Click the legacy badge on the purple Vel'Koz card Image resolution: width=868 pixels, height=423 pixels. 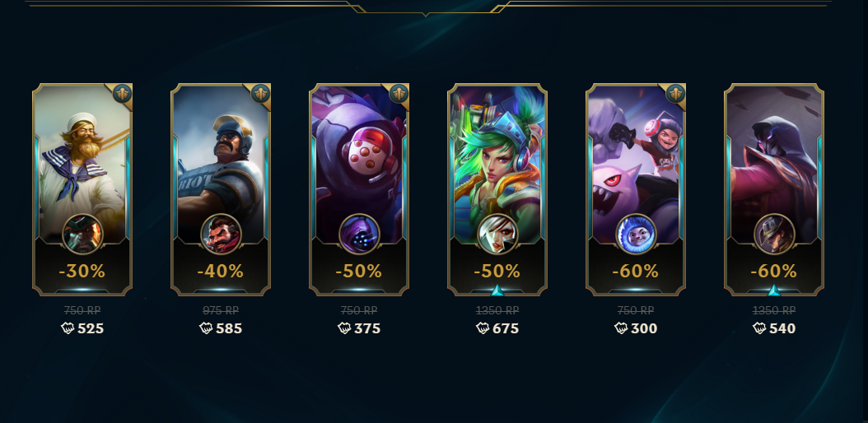tap(399, 94)
